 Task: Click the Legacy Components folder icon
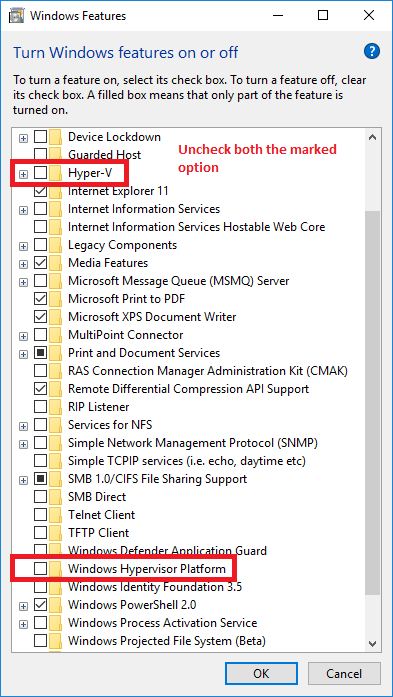[56, 245]
